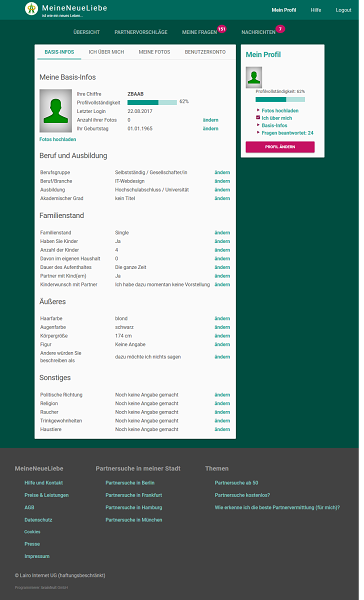Viewport: 364px width, 600px height.
Task: Click the MeineNeueLiebe logo icon
Action: (31, 8)
